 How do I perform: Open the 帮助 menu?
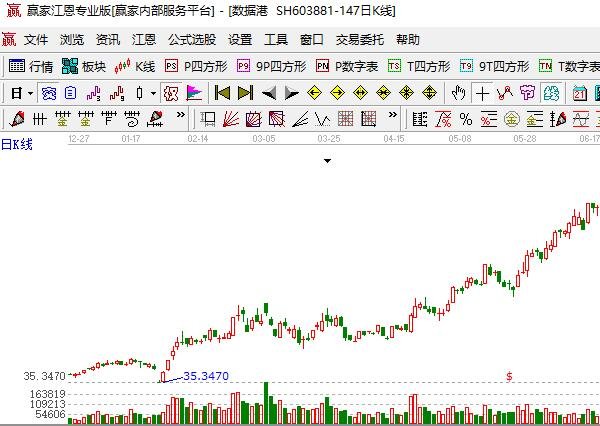pos(408,39)
